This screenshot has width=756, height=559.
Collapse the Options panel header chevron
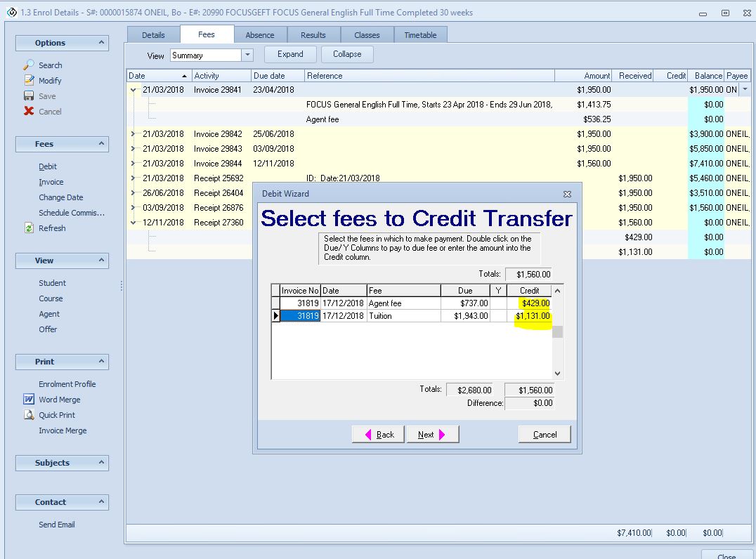[101, 43]
